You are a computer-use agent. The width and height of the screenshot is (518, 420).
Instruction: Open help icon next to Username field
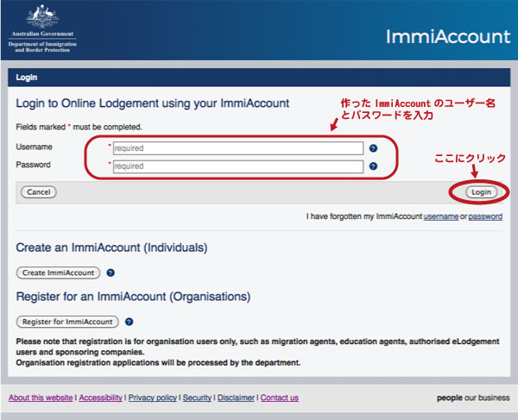[x=373, y=148]
